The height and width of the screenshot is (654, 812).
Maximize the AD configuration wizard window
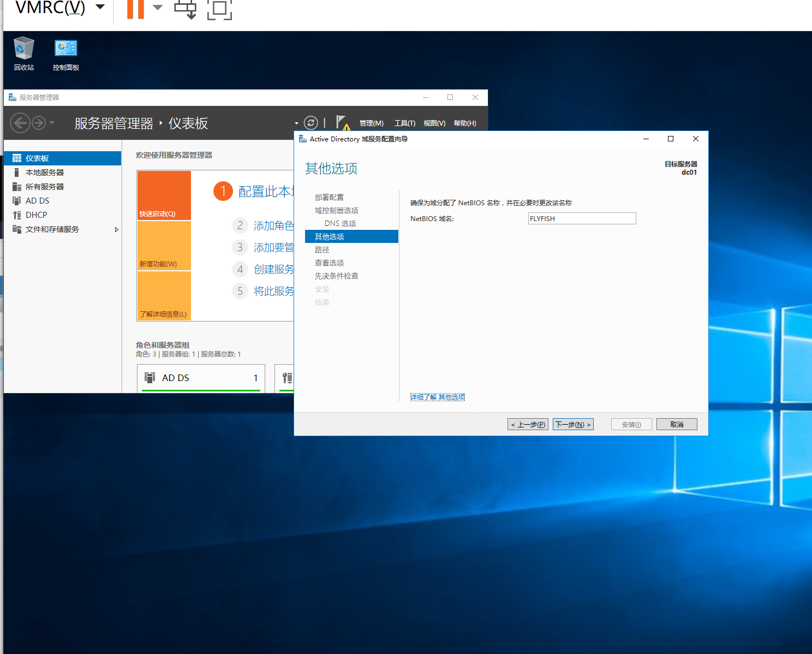[x=671, y=139]
